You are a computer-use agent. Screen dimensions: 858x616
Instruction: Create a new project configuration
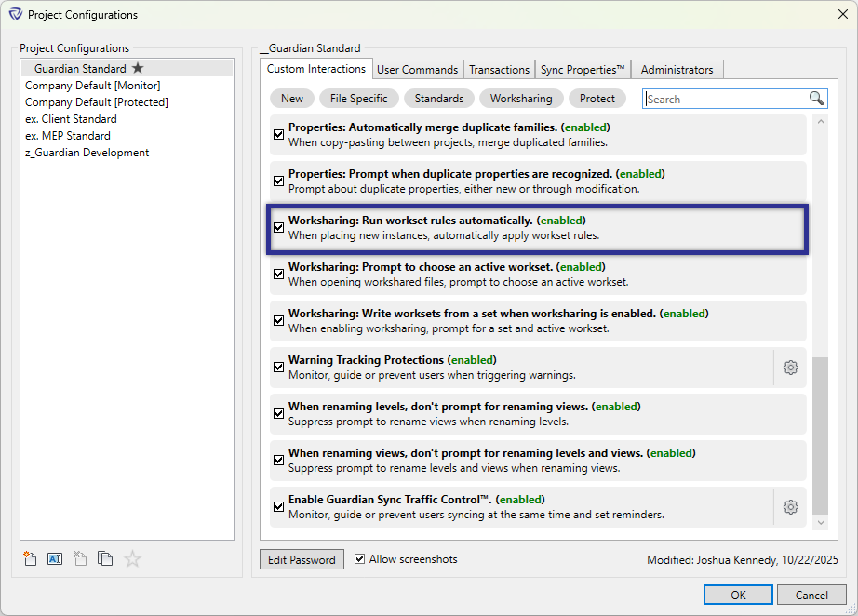click(x=30, y=558)
